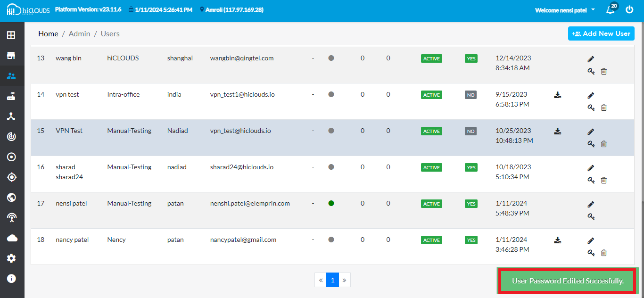The image size is (644, 298).
Task: Open the router device icon in sidebar
Action: pyautogui.click(x=11, y=96)
